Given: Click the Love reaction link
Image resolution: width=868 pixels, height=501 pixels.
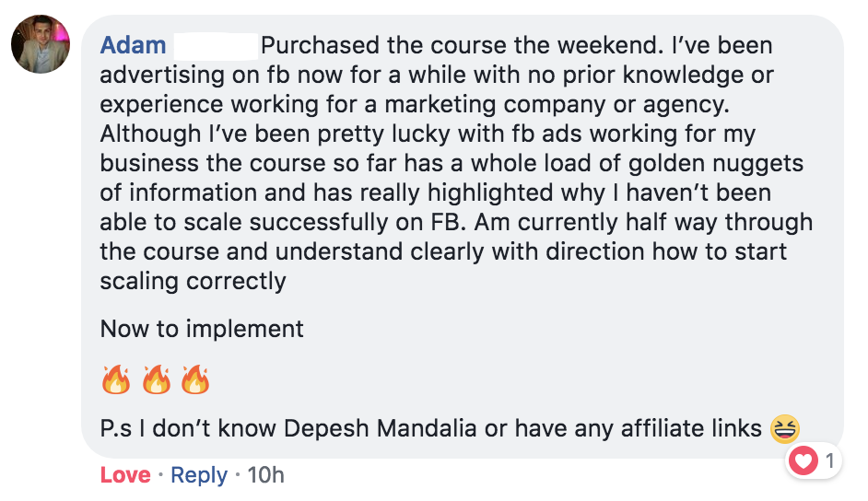Looking at the screenshot, I should [x=125, y=475].
